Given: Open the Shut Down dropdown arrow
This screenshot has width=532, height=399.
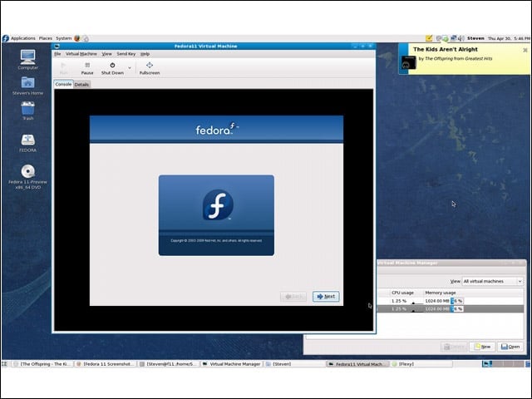Looking at the screenshot, I should [130, 68].
